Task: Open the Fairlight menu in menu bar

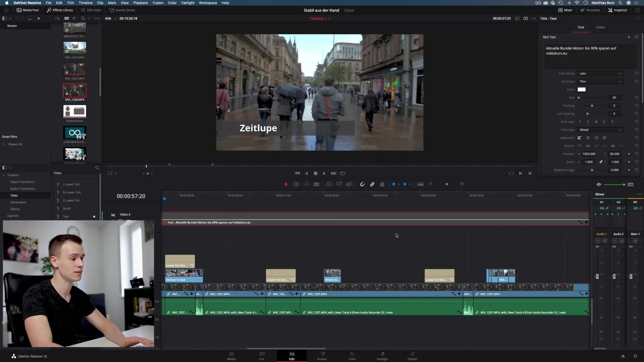Action: pyautogui.click(x=188, y=3)
